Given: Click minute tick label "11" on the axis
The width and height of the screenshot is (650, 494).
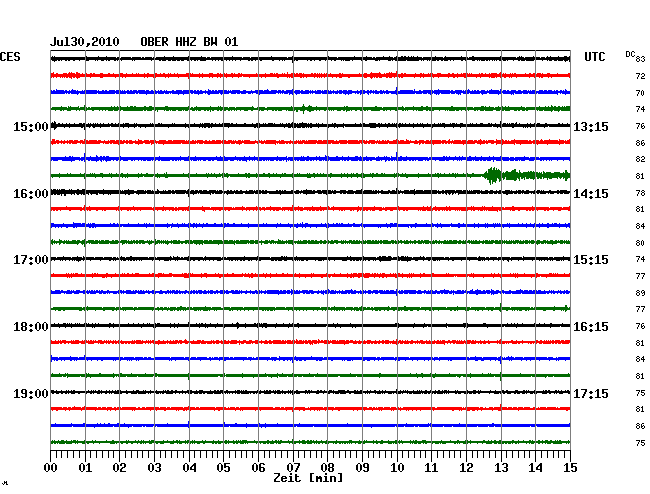Looking at the screenshot, I should point(431,468).
